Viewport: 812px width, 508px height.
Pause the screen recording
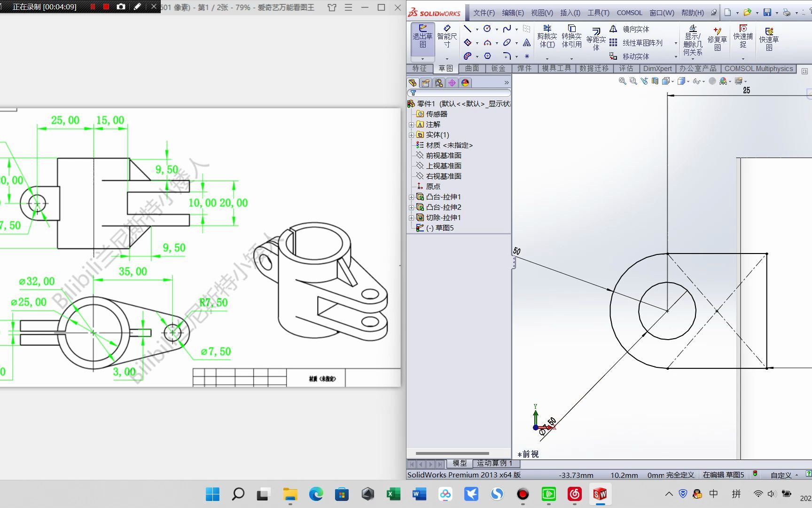point(92,7)
